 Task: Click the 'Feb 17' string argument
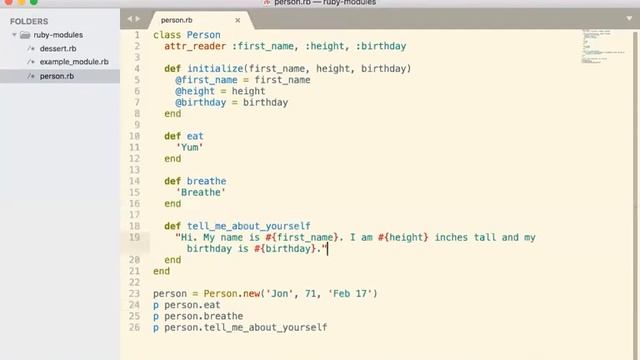(350, 293)
